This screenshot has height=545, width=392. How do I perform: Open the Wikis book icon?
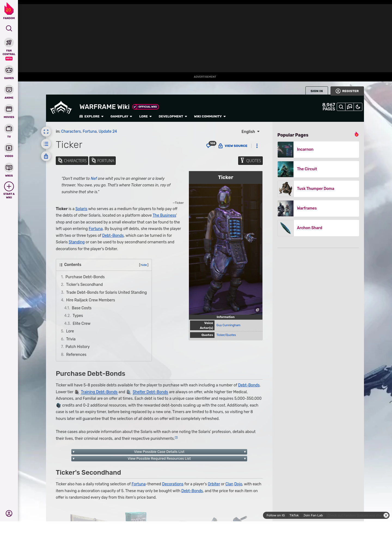coord(9,168)
